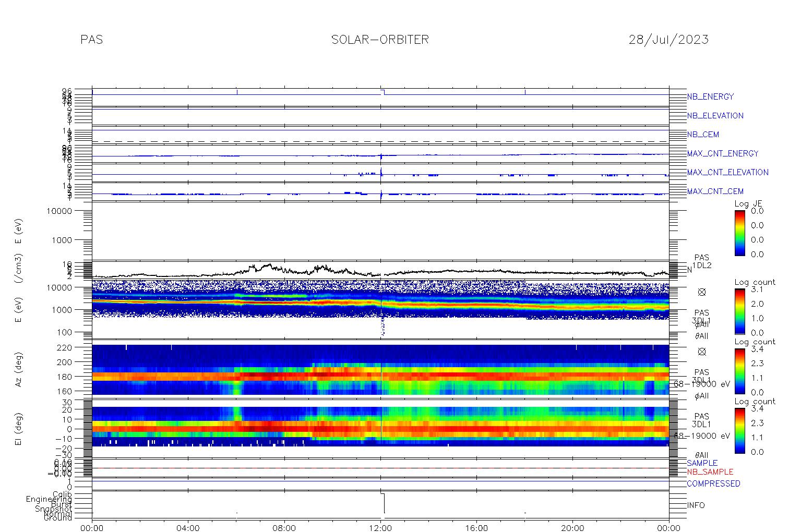Screen dimensions: 789x532
Task: Click the crossed-circle symbol beside the energy spectrogram
Action: pos(702,293)
